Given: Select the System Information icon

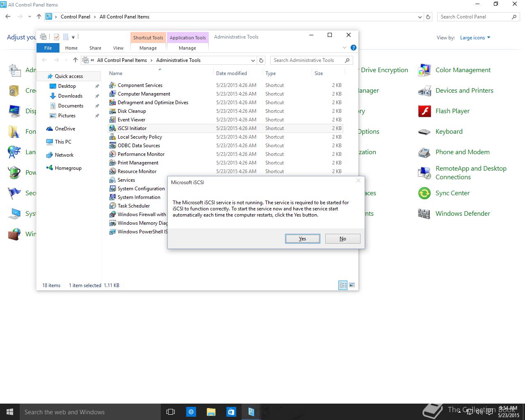Looking at the screenshot, I should point(112,197).
